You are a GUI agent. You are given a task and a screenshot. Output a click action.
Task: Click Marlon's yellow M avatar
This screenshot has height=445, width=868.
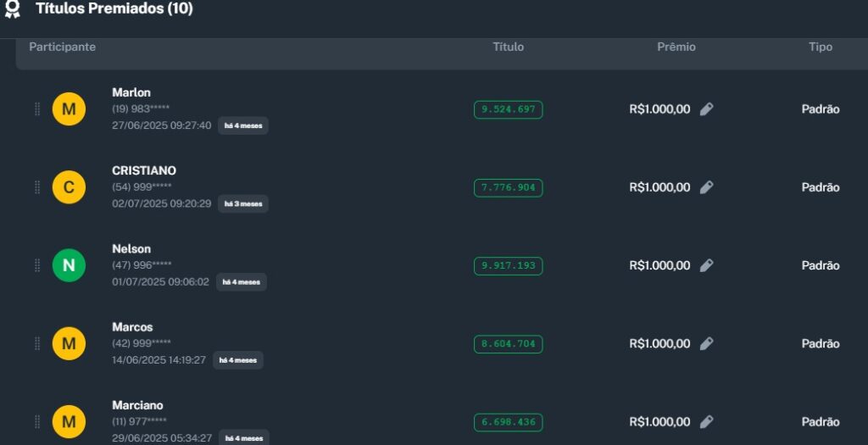point(69,109)
